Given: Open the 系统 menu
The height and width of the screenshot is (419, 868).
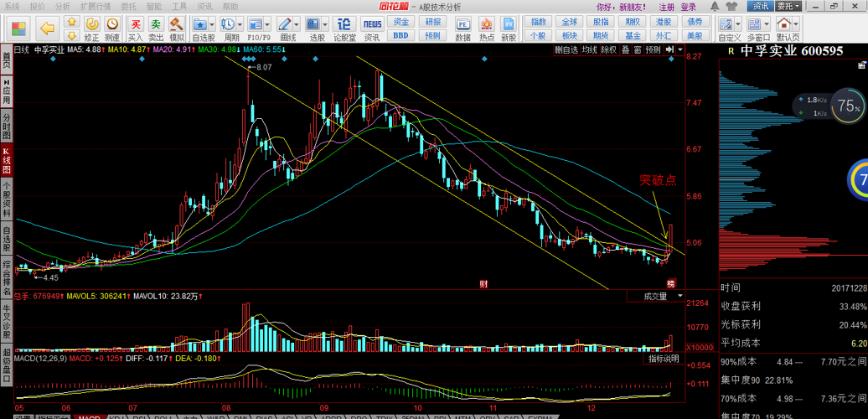Looking at the screenshot, I should pos(13,7).
